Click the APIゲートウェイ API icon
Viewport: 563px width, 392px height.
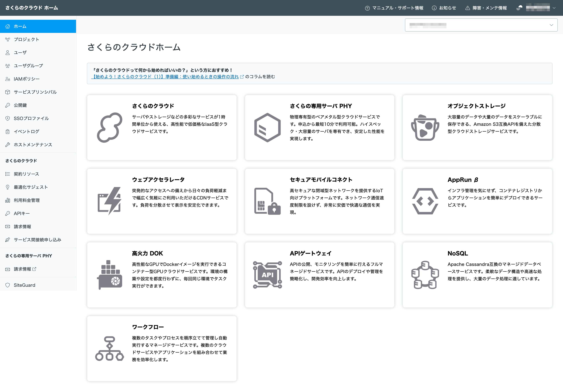click(267, 275)
